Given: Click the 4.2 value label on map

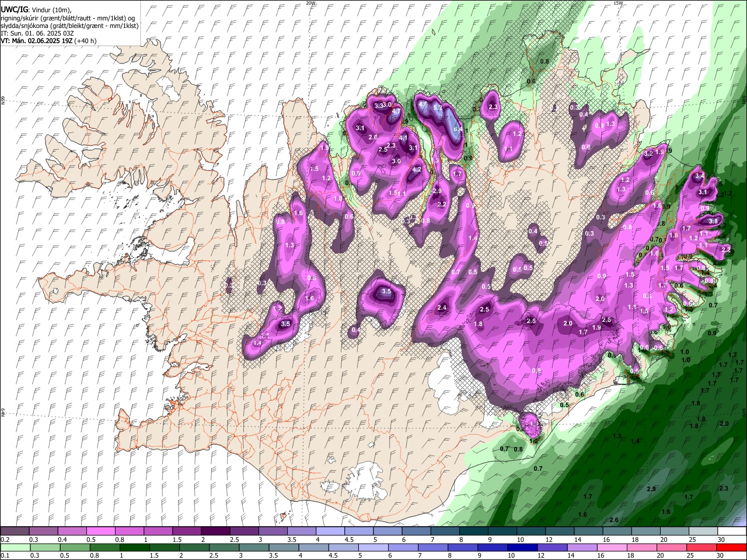Looking at the screenshot, I should point(417,170).
